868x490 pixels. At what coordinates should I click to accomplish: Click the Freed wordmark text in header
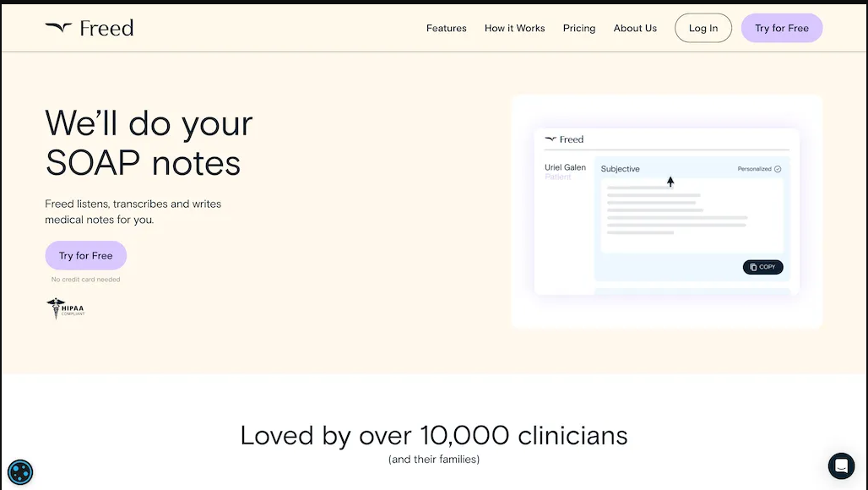point(106,28)
